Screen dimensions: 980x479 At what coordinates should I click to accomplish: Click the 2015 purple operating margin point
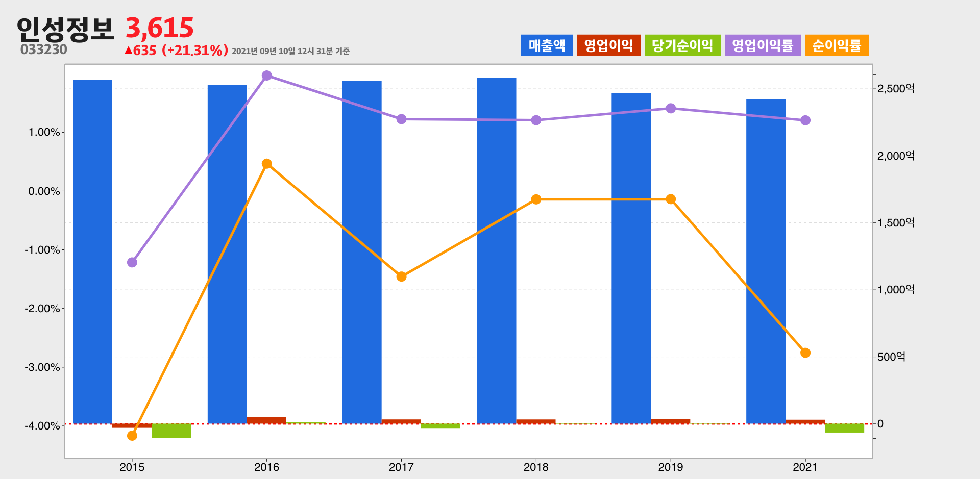[132, 262]
